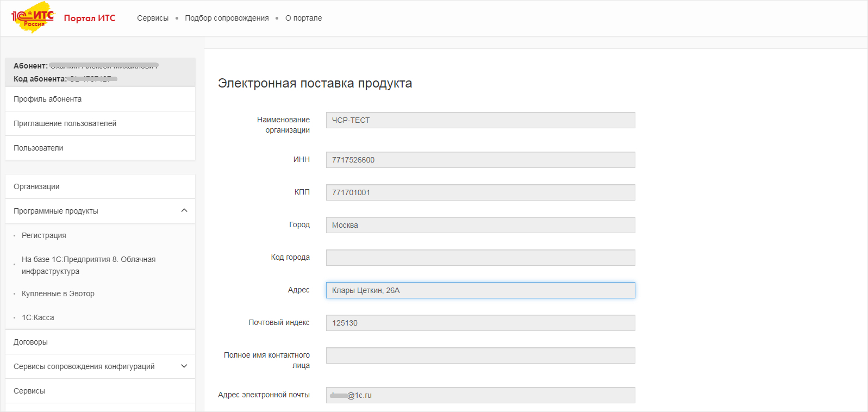Open Договоры in the sidebar
This screenshot has width=868, height=412.
click(31, 342)
